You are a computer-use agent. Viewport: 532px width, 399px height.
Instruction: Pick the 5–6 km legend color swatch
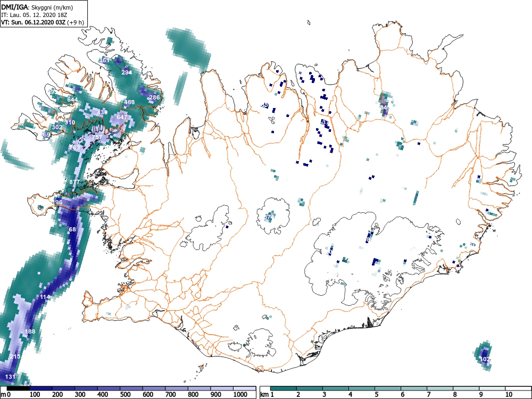point(388,388)
